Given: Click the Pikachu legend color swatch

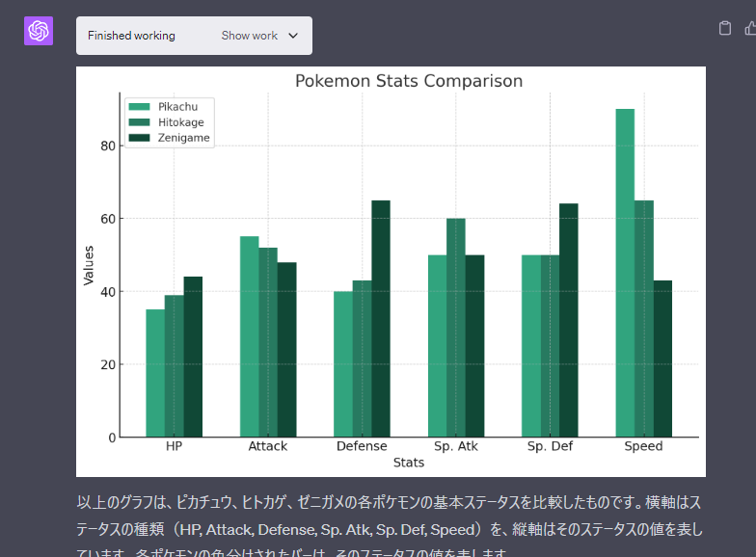Looking at the screenshot, I should click(x=139, y=106).
